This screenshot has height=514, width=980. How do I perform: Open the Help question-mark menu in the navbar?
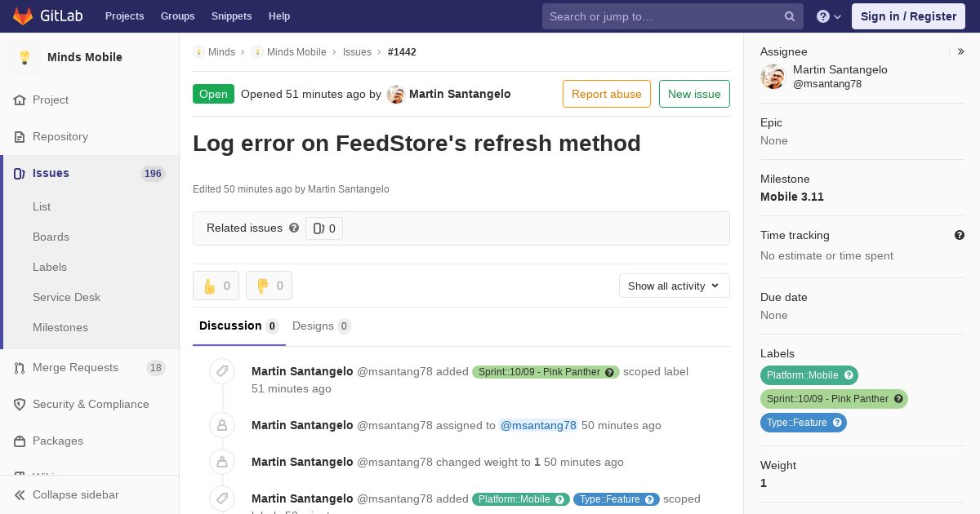[x=829, y=16]
